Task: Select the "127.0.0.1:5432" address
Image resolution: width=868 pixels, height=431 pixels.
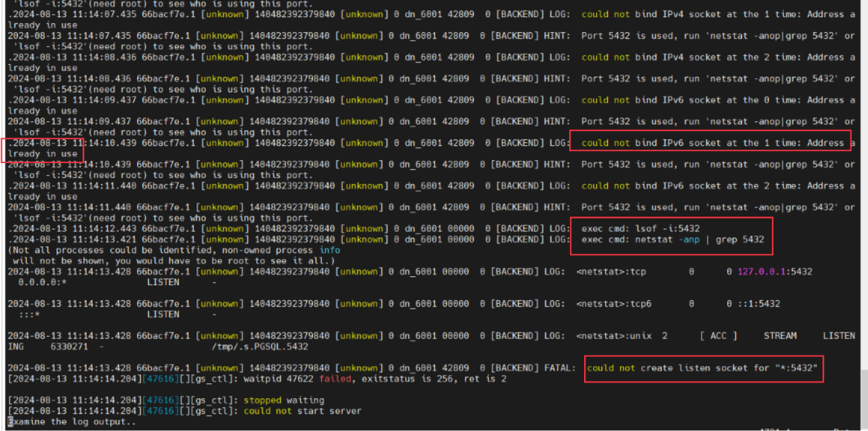Action: pyautogui.click(x=775, y=272)
